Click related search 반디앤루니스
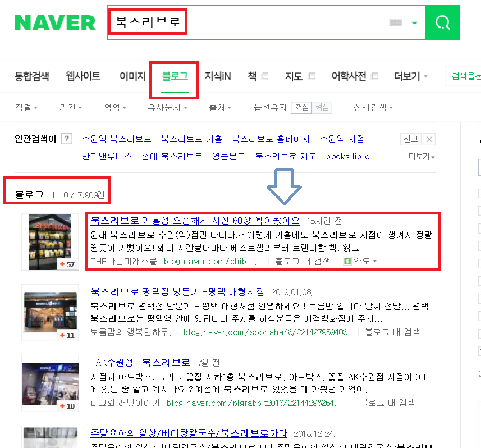 pos(107,157)
